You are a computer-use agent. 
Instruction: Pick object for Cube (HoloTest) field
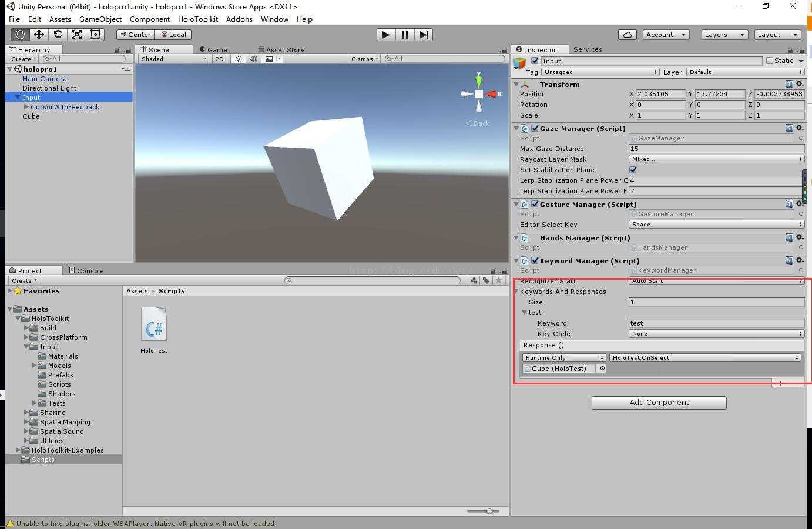pos(602,369)
